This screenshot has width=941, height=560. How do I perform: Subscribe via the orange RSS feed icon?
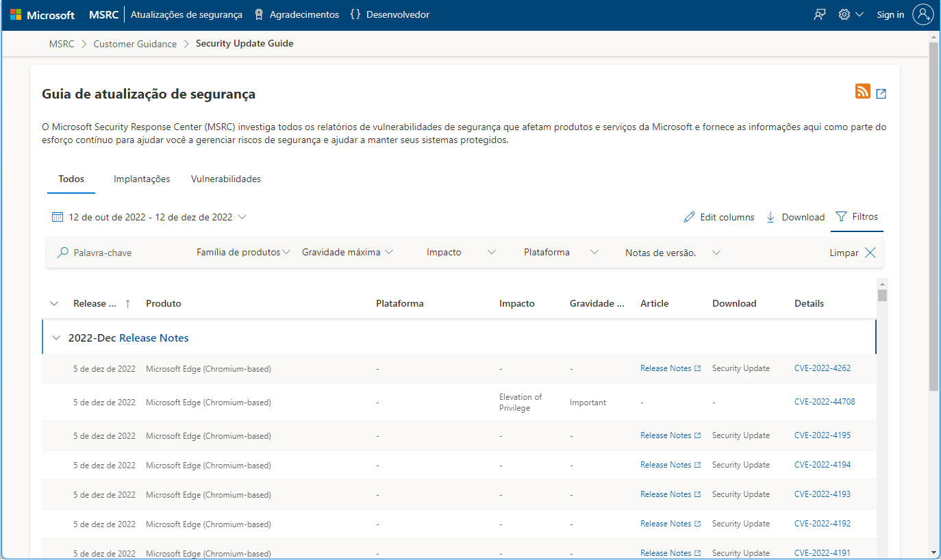pos(863,91)
